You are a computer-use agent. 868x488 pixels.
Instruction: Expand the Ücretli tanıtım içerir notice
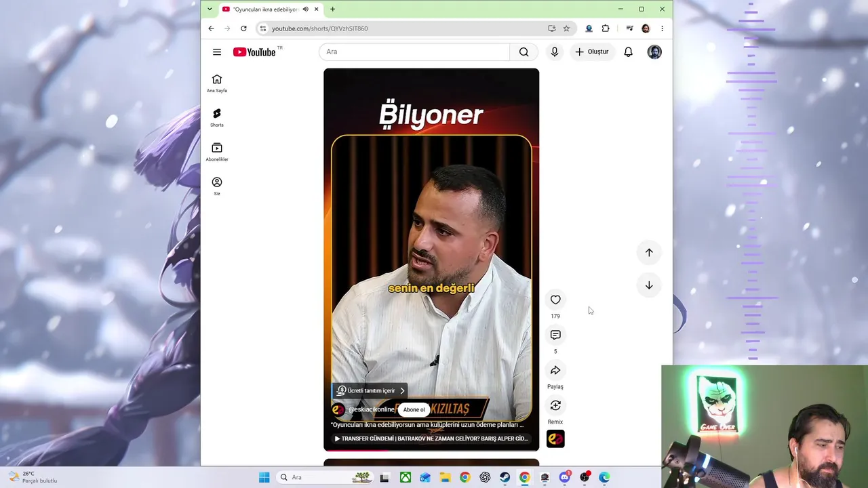tap(370, 390)
